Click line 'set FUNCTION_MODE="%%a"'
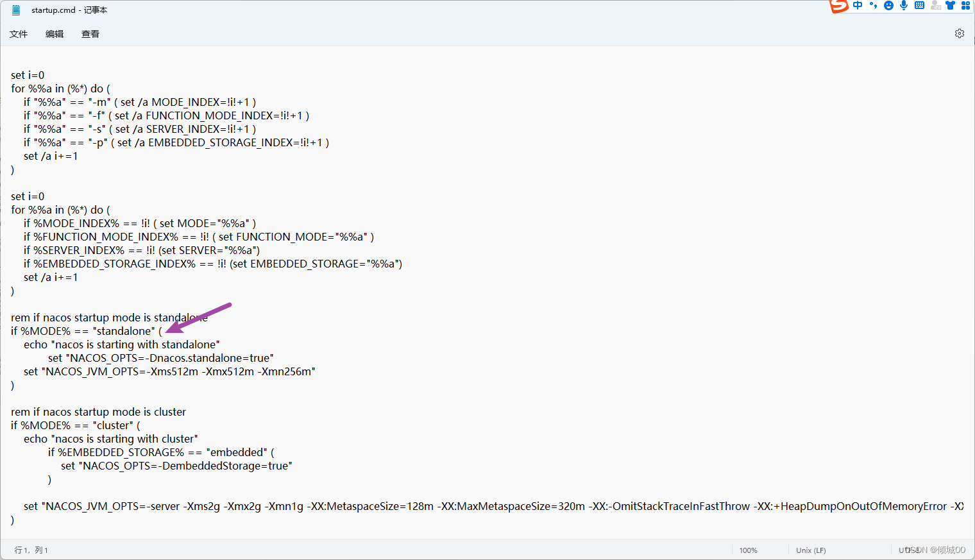 [199, 237]
